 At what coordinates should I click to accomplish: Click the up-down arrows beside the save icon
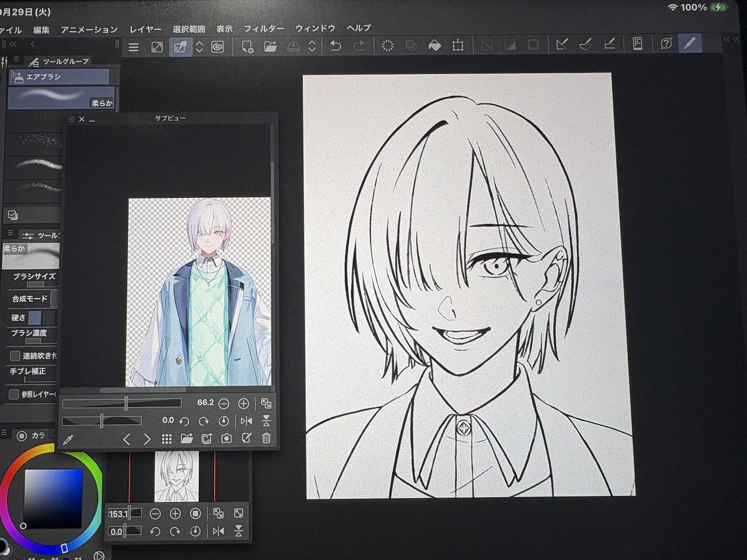pos(312,46)
